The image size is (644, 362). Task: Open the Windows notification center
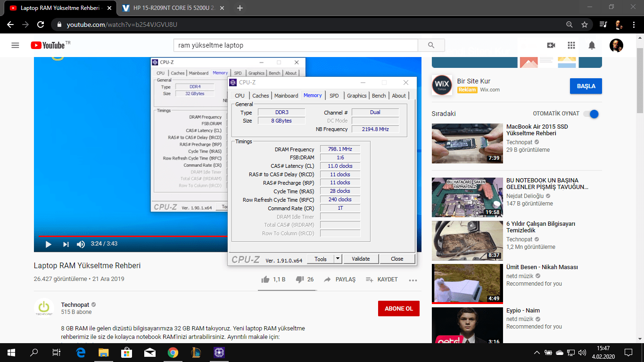[x=628, y=353]
